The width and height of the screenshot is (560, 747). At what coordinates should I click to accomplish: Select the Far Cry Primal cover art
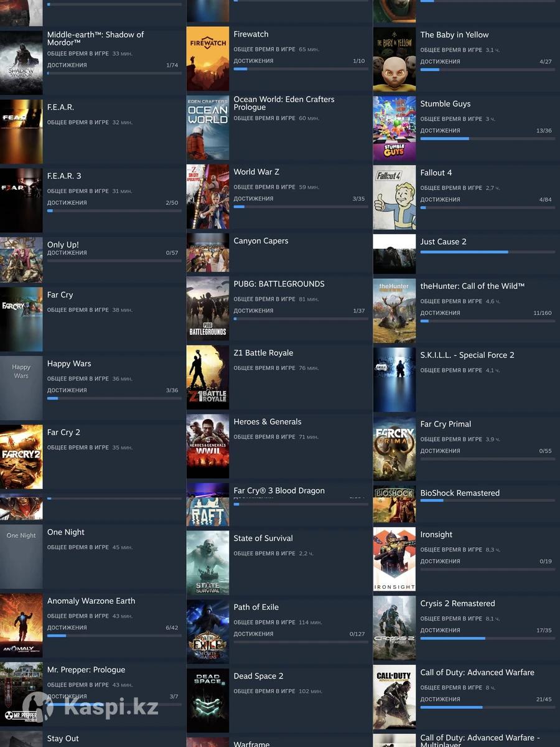(x=394, y=449)
